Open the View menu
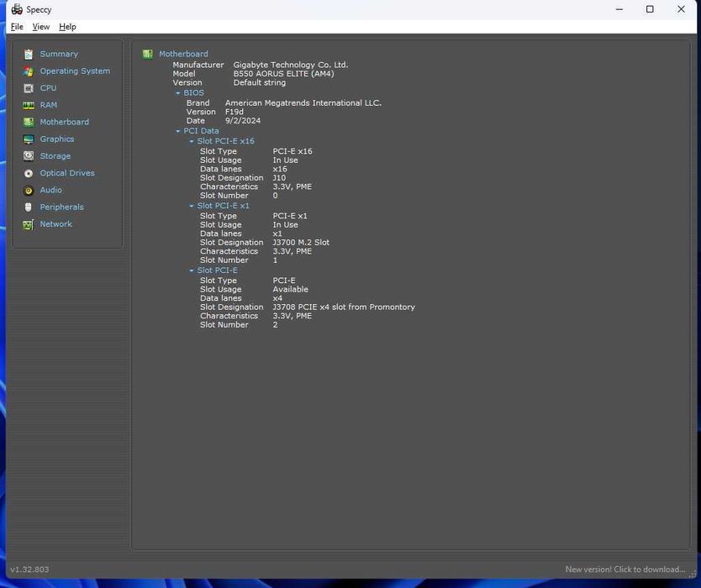This screenshot has width=701, height=588. pos(40,27)
